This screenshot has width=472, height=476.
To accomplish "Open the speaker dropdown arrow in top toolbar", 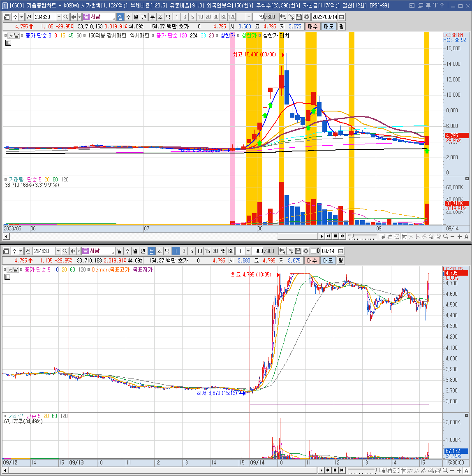I will (x=79, y=17).
